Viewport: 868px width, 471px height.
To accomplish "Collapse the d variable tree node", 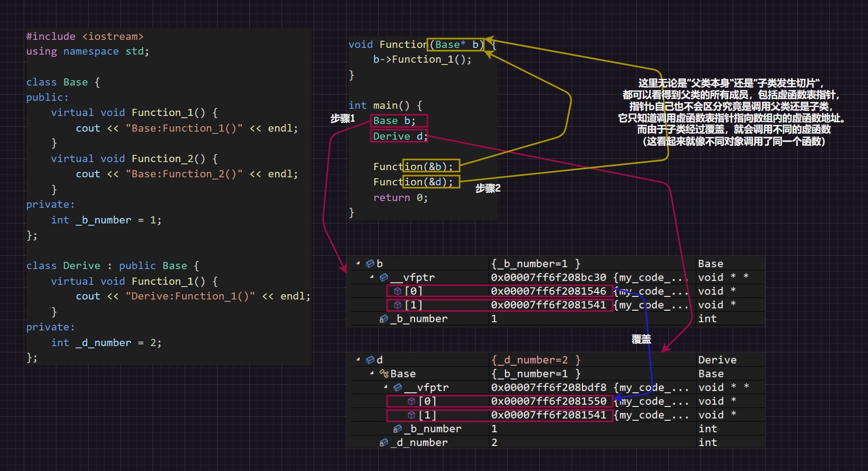I will point(358,360).
